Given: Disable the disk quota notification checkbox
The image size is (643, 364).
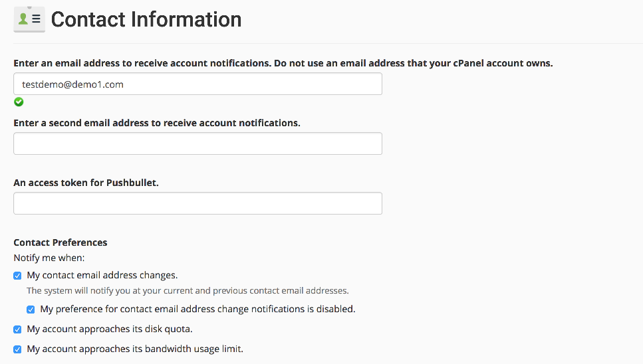Looking at the screenshot, I should [x=18, y=329].
